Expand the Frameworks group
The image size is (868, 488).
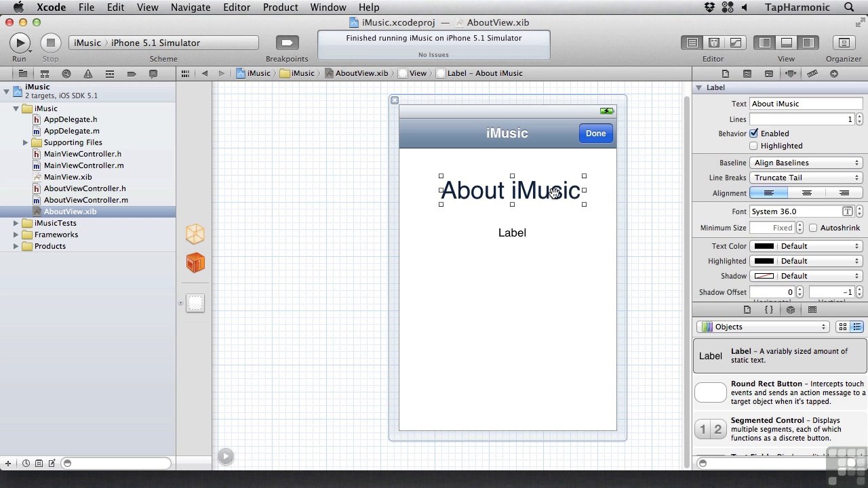click(16, 235)
